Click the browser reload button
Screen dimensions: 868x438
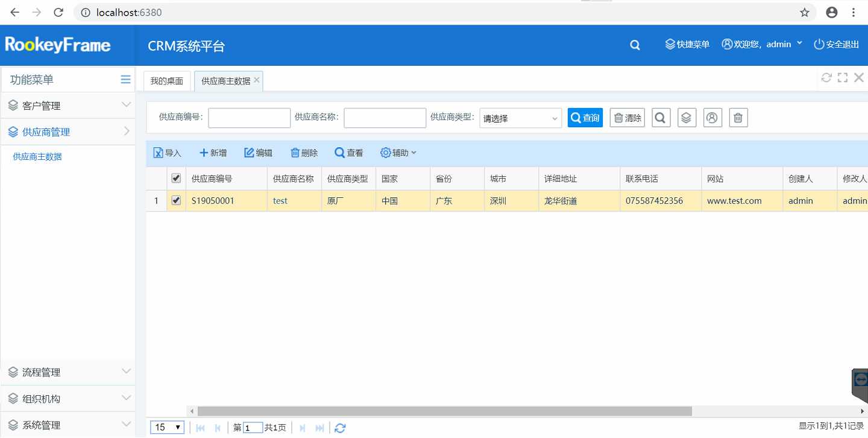pos(58,12)
